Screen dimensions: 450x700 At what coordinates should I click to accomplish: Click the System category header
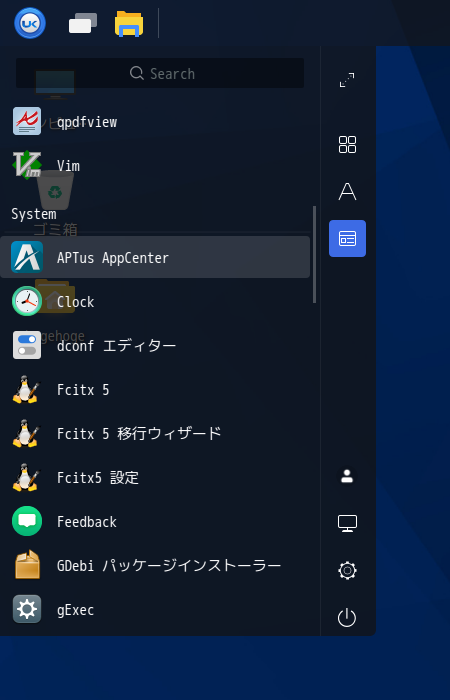[x=34, y=214]
